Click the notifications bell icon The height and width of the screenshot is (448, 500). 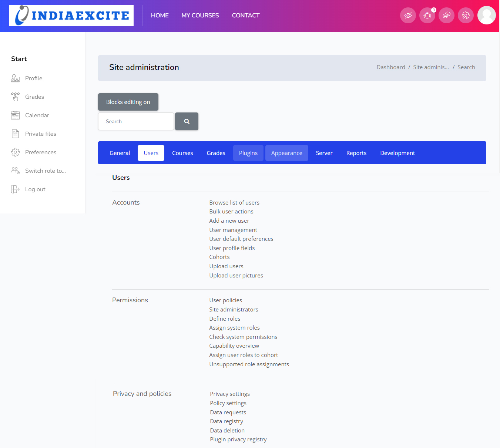427,16
